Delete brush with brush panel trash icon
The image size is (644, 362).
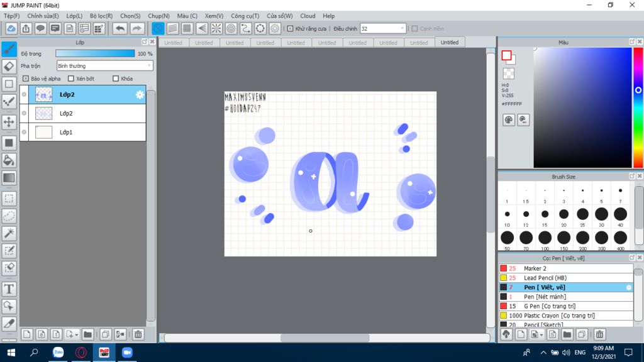pos(599,334)
